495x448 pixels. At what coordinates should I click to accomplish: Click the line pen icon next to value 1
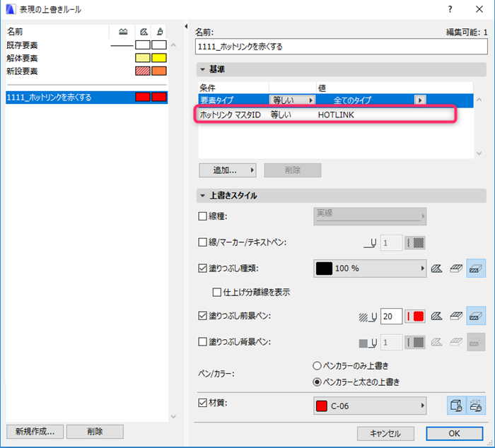coord(370,243)
